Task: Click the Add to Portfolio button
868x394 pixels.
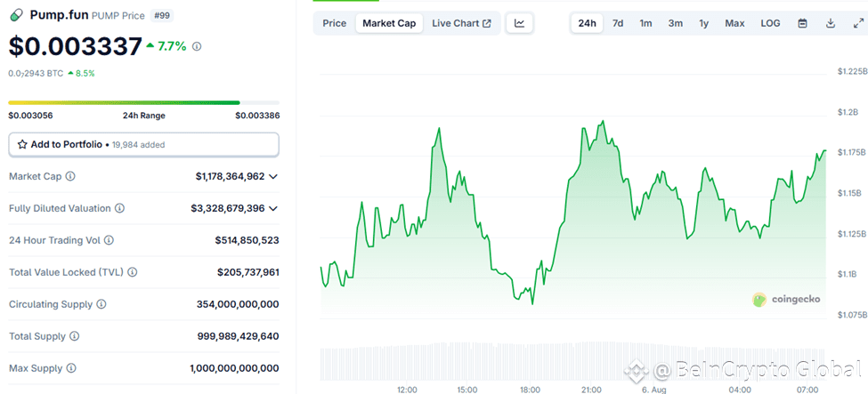Action: click(x=144, y=144)
